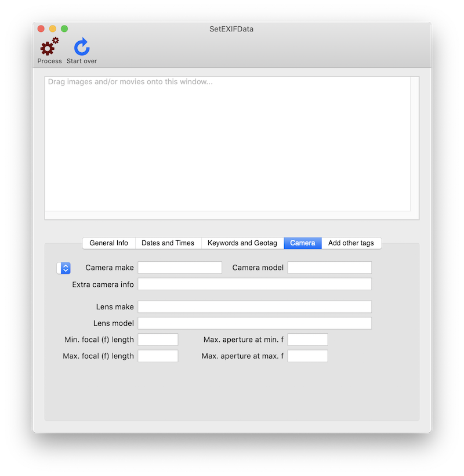
Task: Click the Start over arrow icon
Action: point(82,47)
